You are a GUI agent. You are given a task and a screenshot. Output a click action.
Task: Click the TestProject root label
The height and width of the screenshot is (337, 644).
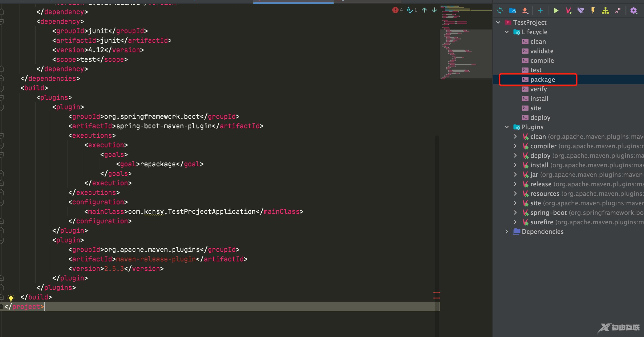(x=530, y=23)
